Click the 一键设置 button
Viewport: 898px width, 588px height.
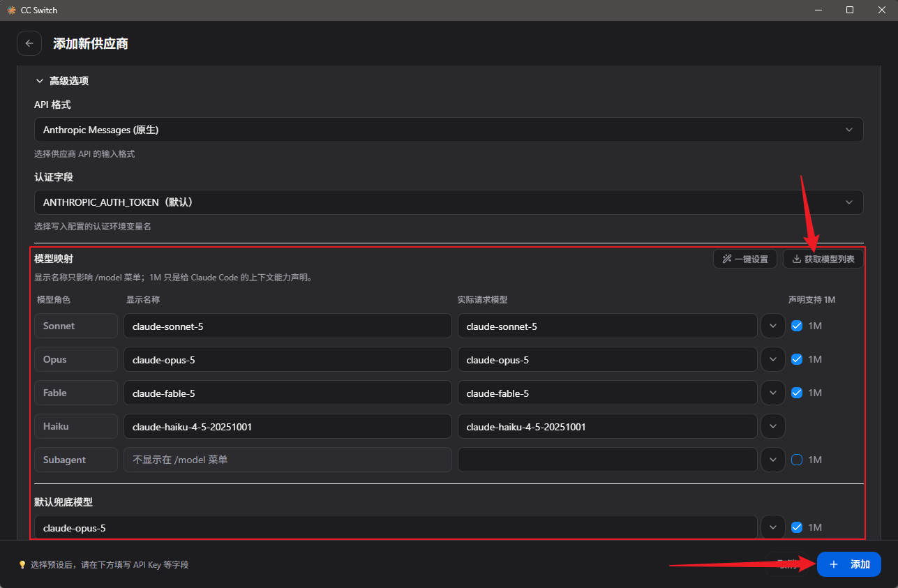pyautogui.click(x=745, y=259)
